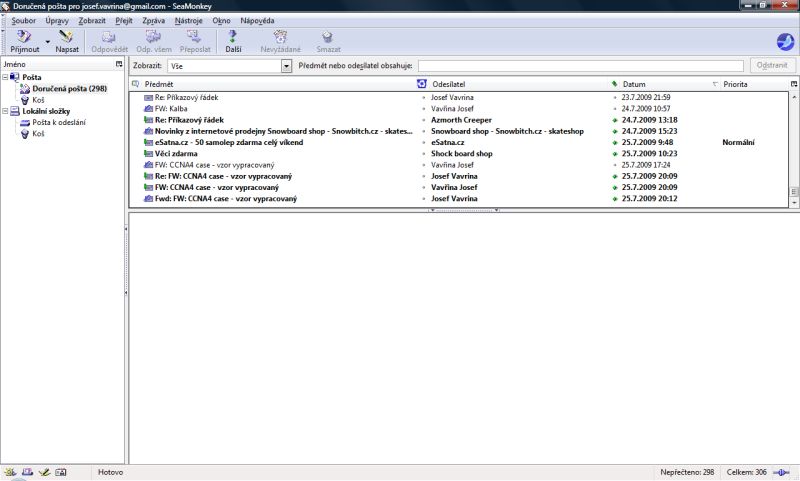The width and height of the screenshot is (800, 481).
Task: Open message list column picker icon
Action: pyautogui.click(x=794, y=84)
